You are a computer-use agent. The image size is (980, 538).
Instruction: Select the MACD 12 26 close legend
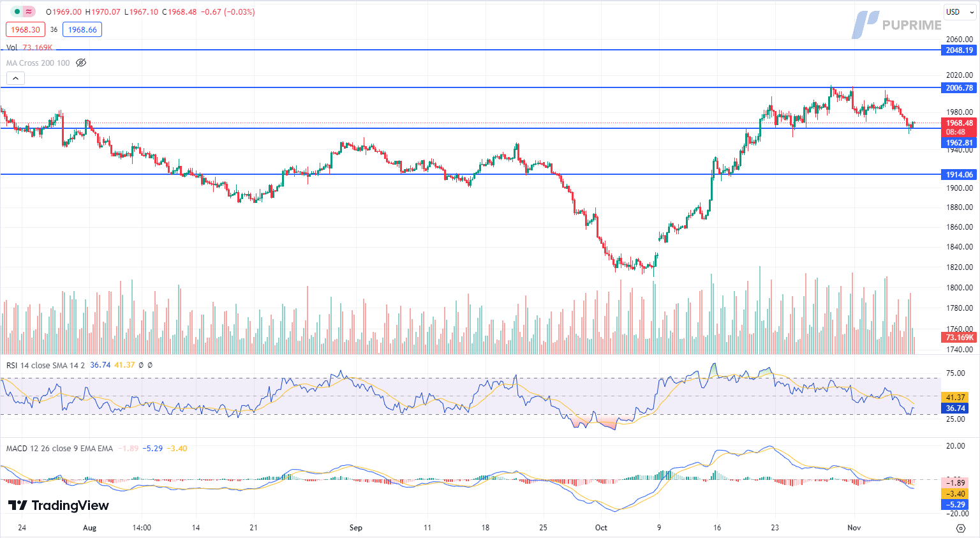[59, 448]
